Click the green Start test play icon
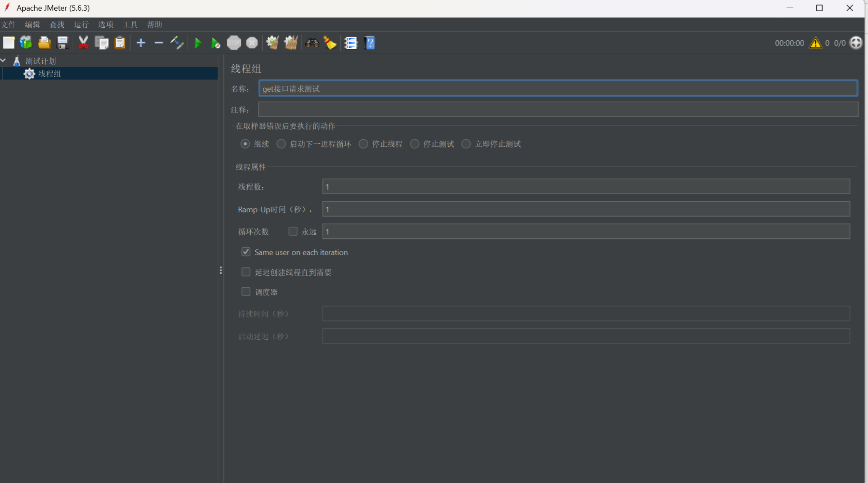 (x=197, y=43)
